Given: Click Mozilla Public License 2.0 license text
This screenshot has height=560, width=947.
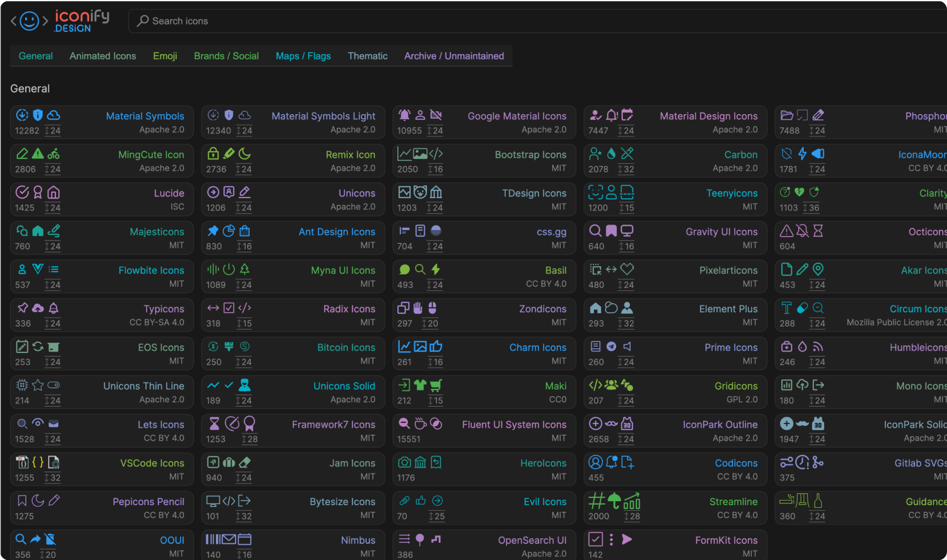Looking at the screenshot, I should click(x=897, y=322).
